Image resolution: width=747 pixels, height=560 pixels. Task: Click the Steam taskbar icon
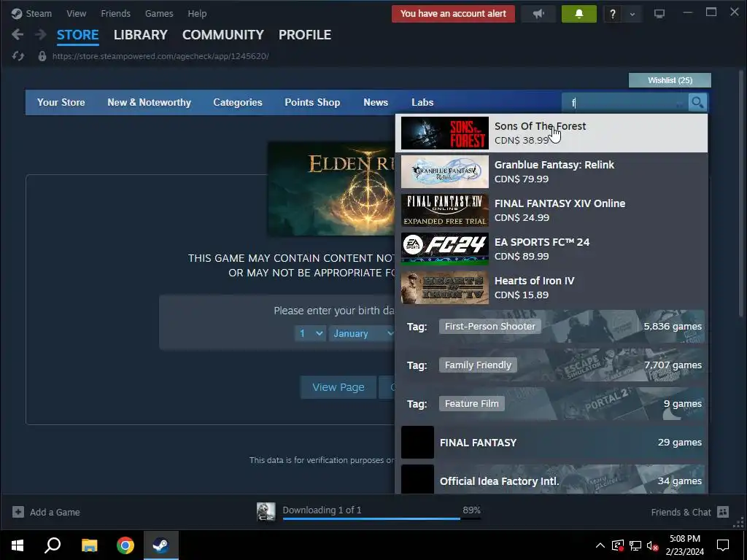pyautogui.click(x=161, y=545)
